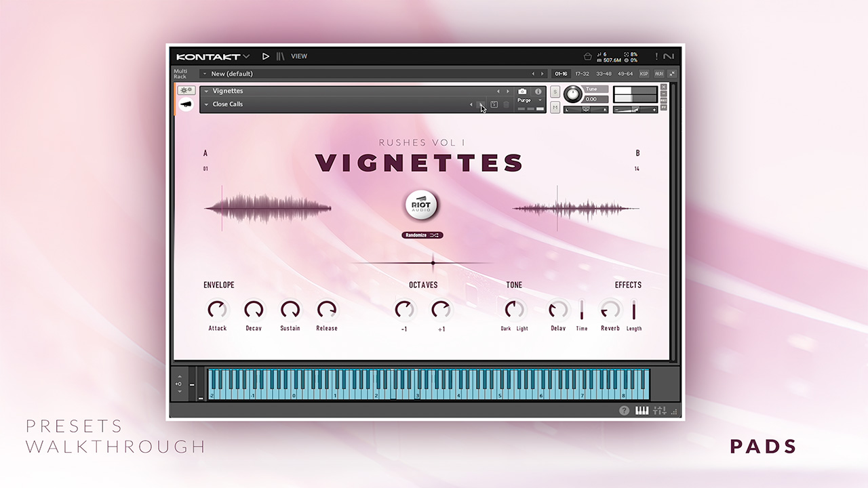Viewport: 868px width, 488px height.
Task: Solo the Vignettes instrument
Action: pyautogui.click(x=555, y=91)
